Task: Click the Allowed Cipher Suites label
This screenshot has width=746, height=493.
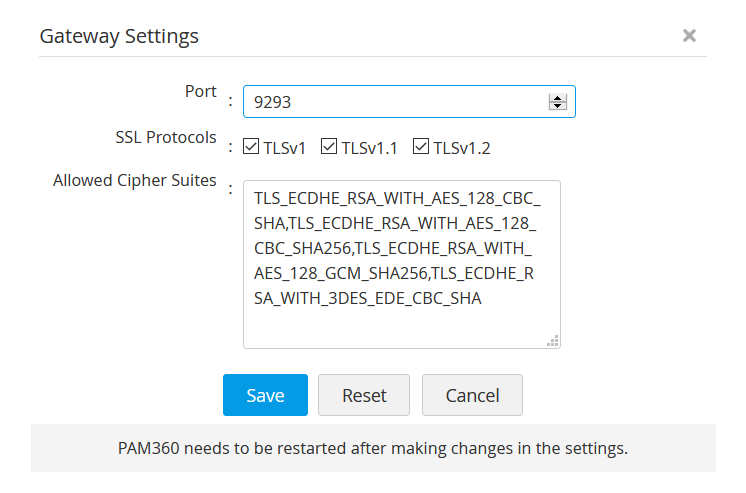Action: coord(134,181)
